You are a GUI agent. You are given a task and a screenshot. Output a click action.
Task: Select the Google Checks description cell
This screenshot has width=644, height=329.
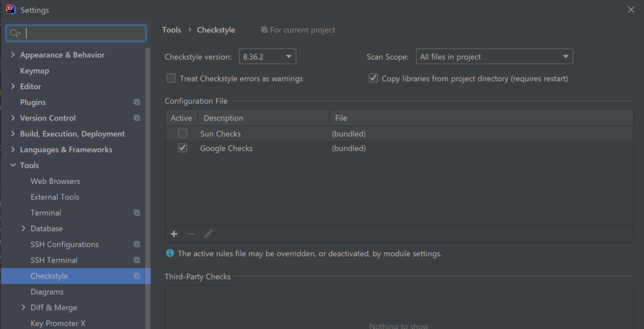[x=226, y=148]
